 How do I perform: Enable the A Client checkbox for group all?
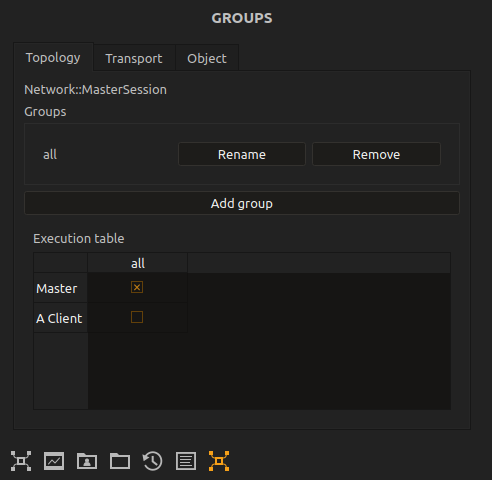(137, 317)
